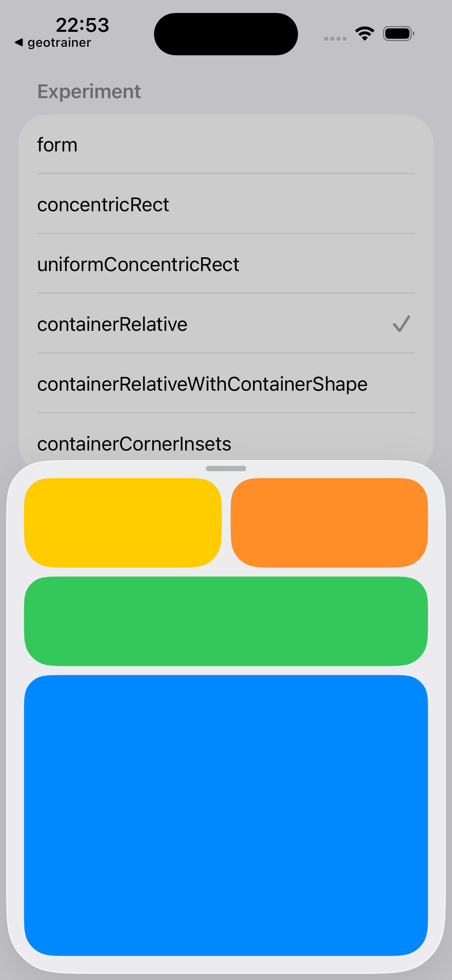
Task: Tap the green rounded rectangle
Action: click(226, 621)
